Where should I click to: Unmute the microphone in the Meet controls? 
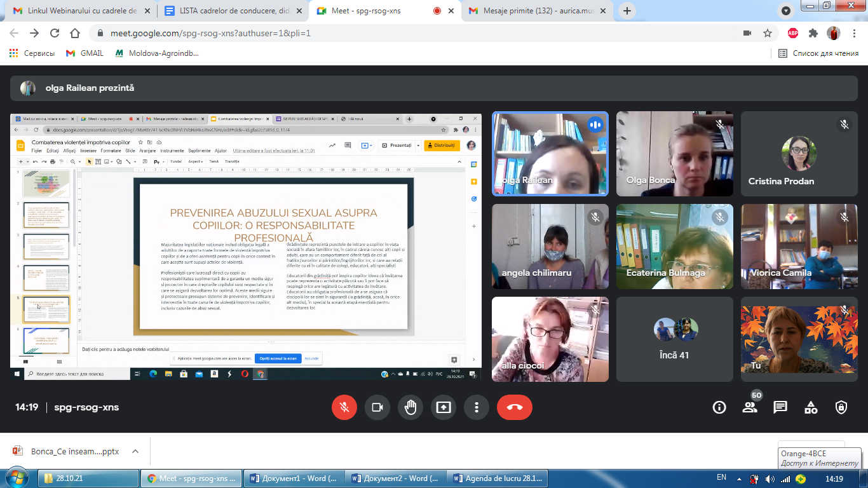point(344,407)
